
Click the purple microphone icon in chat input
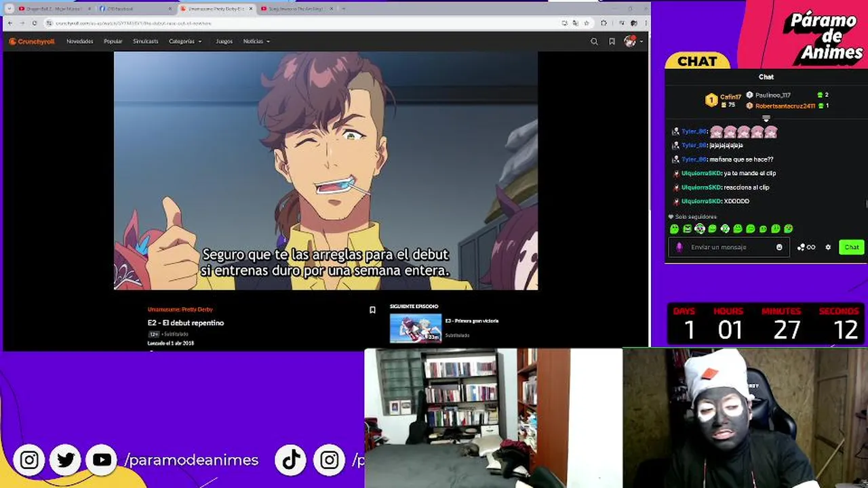679,247
